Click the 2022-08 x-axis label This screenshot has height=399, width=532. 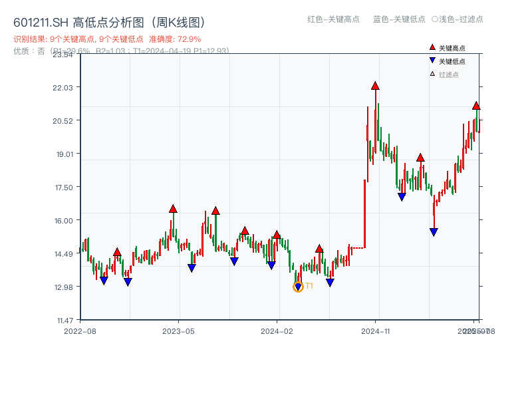coord(80,331)
